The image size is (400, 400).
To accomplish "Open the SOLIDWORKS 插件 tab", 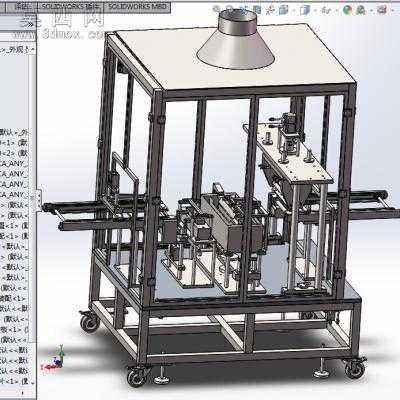I will click(70, 6).
